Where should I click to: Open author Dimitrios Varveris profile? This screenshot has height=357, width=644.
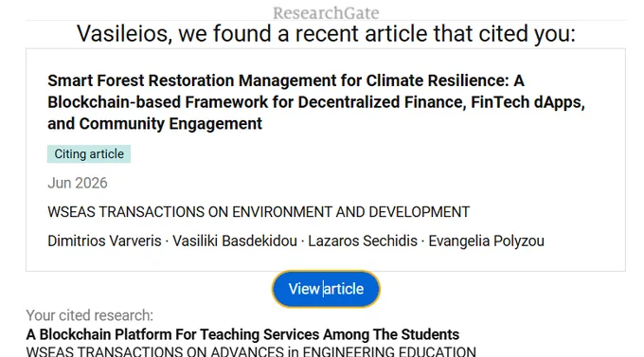(104, 241)
